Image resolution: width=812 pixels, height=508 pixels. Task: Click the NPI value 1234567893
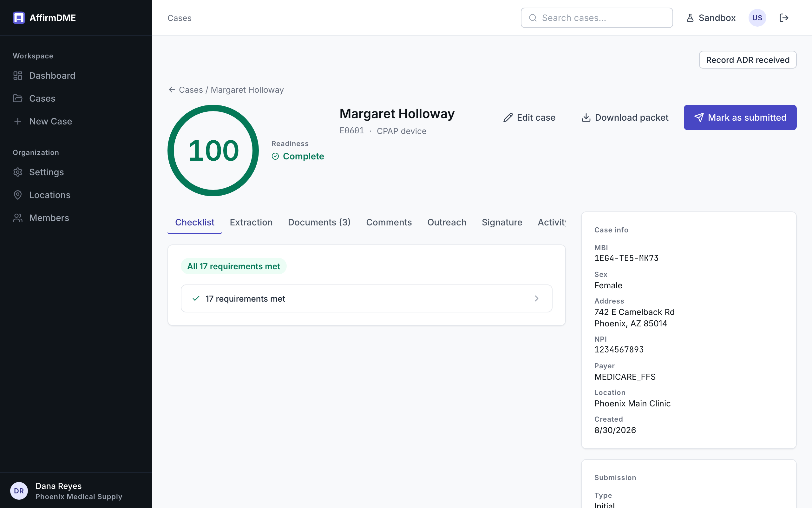tap(619, 350)
